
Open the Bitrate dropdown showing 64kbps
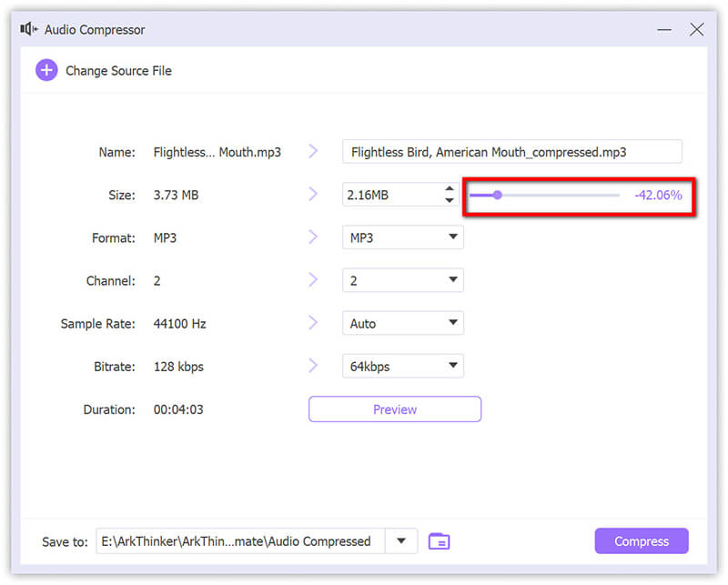(402, 366)
